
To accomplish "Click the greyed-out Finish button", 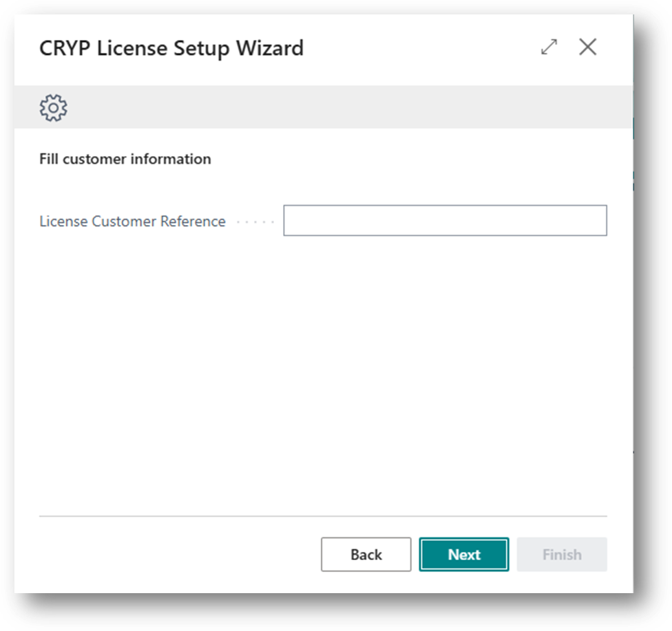I will tap(561, 555).
